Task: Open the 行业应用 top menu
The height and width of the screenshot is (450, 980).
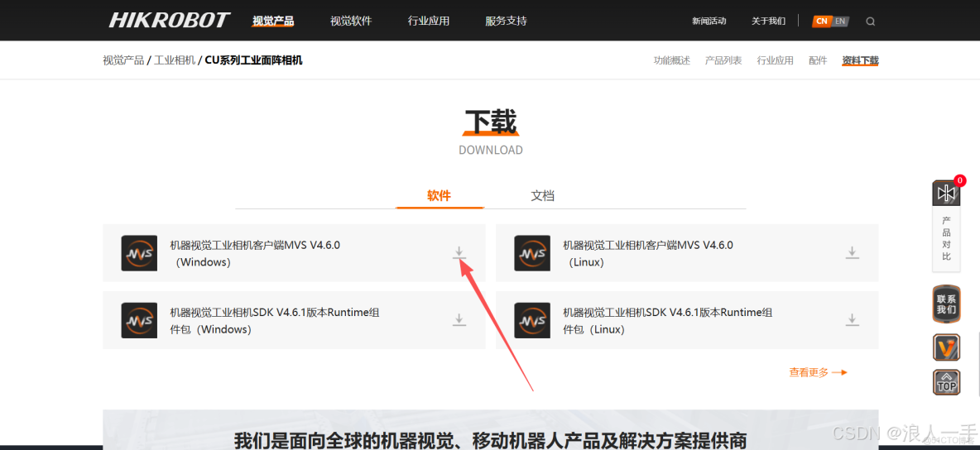Action: [429, 22]
